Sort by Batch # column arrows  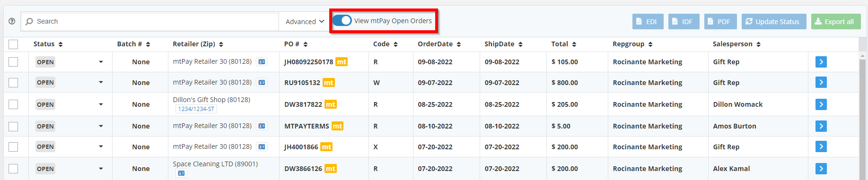(148, 44)
